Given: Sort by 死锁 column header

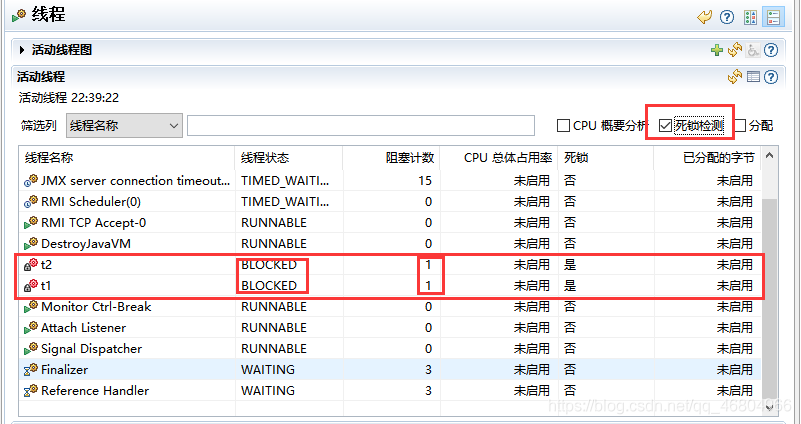Looking at the screenshot, I should 606,158.
